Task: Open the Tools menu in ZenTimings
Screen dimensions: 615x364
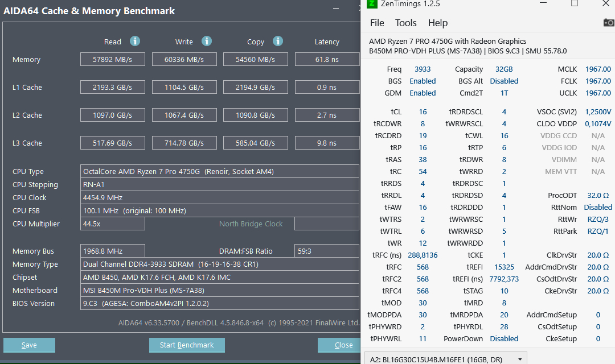Action: click(x=405, y=23)
